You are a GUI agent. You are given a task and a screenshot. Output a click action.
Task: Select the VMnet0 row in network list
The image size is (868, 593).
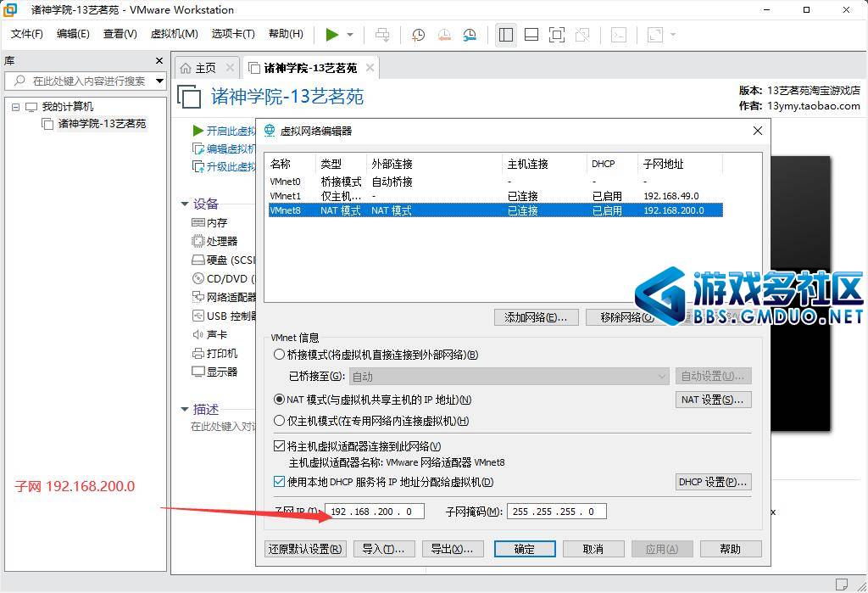(x=495, y=182)
